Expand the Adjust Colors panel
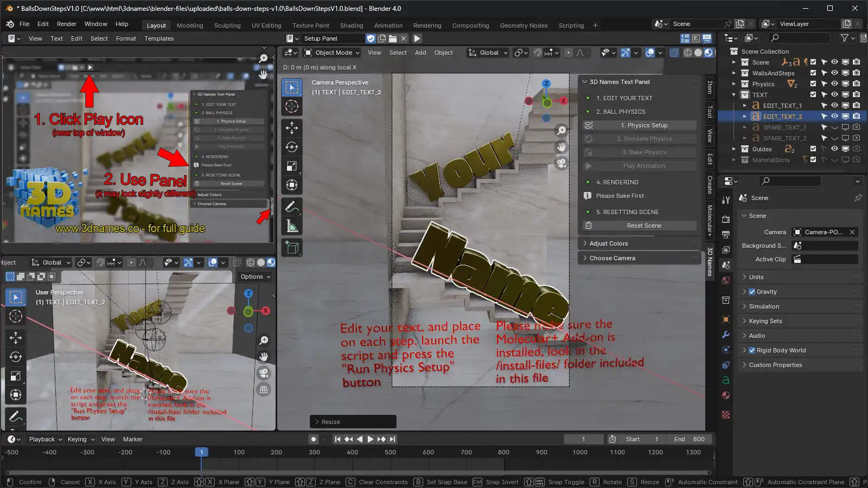The height and width of the screenshot is (488, 868). (640, 243)
